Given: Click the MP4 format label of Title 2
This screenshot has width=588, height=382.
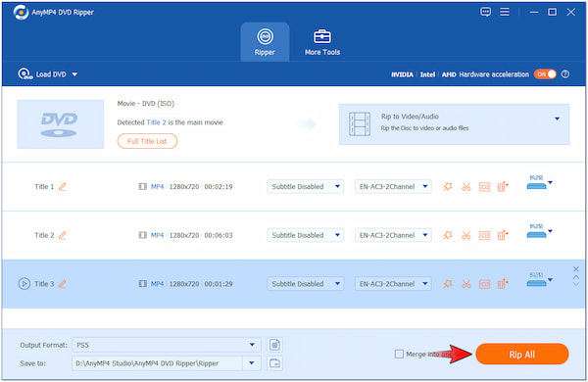Looking at the screenshot, I should click(157, 235).
